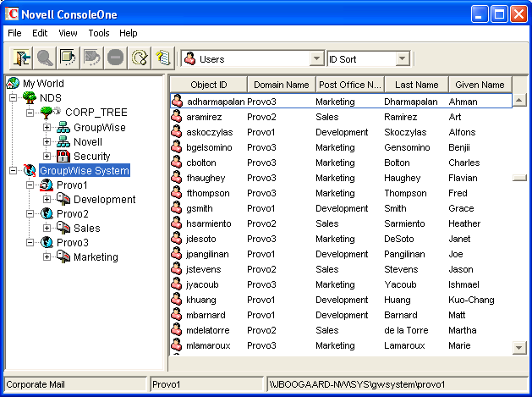Click the Marketing post office mailbox icon
This screenshot has height=397, width=532.
coord(63,256)
